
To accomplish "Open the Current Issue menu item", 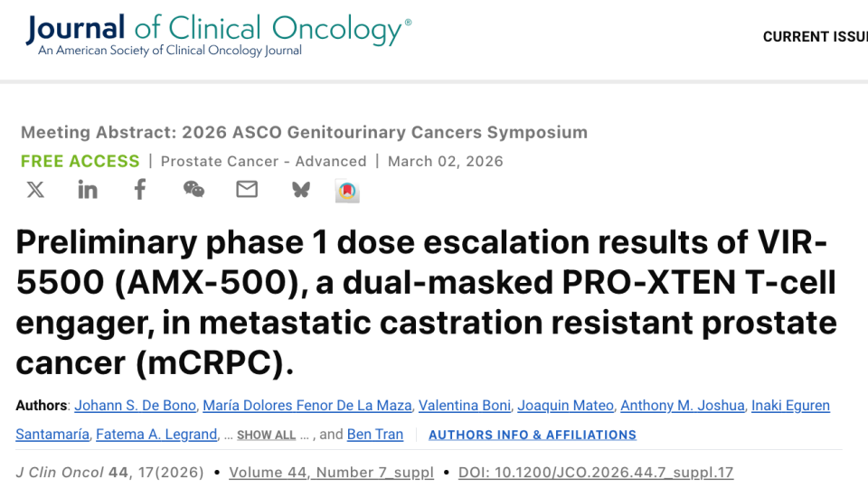I will coord(814,37).
